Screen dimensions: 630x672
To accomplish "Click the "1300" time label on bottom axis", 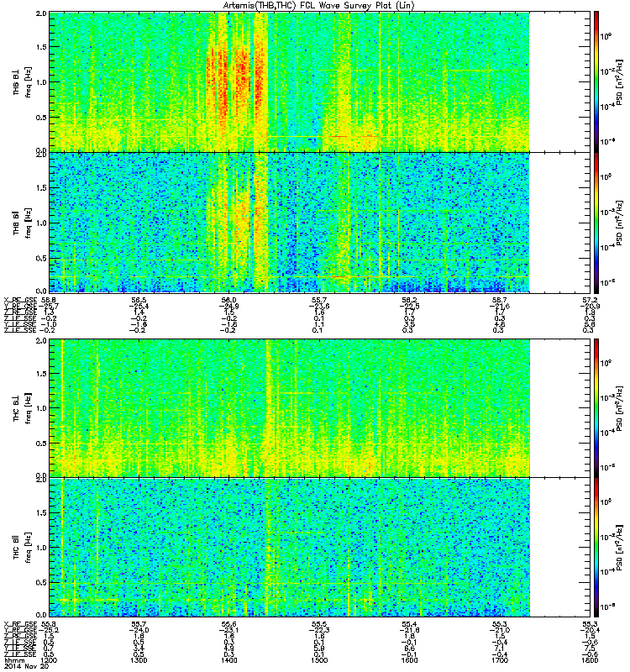I will coord(139,660).
